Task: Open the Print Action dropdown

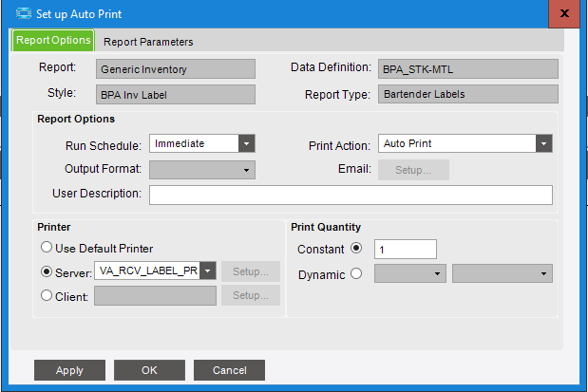Action: (544, 144)
